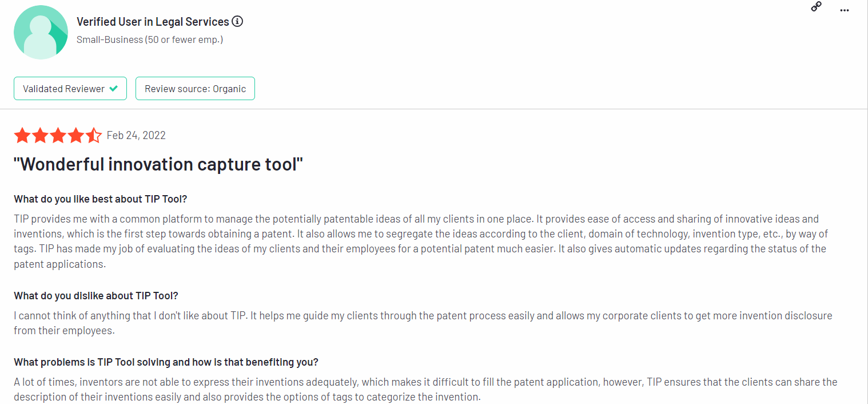This screenshot has width=868, height=404.
Task: Click the fourth rating star
Action: point(75,136)
